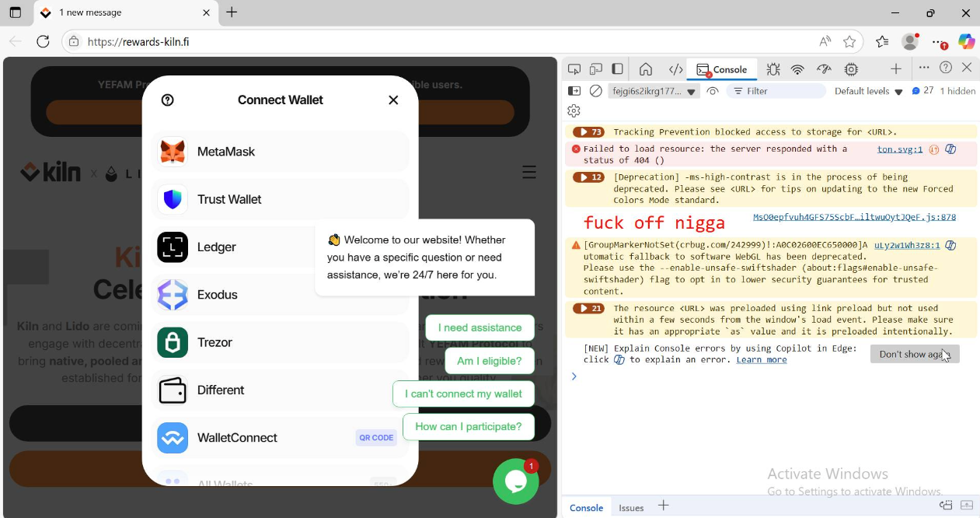The width and height of the screenshot is (980, 518).
Task: Click the Refresh page icon
Action: click(x=44, y=41)
